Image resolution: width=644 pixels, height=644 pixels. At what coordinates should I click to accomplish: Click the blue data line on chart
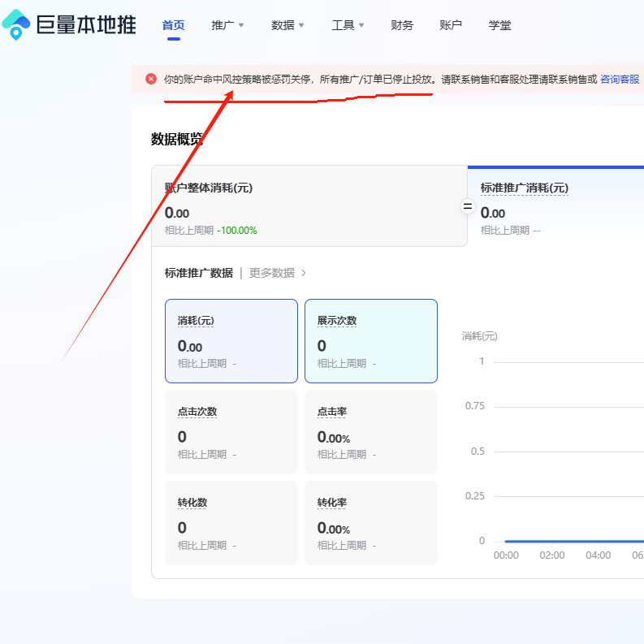tap(574, 542)
